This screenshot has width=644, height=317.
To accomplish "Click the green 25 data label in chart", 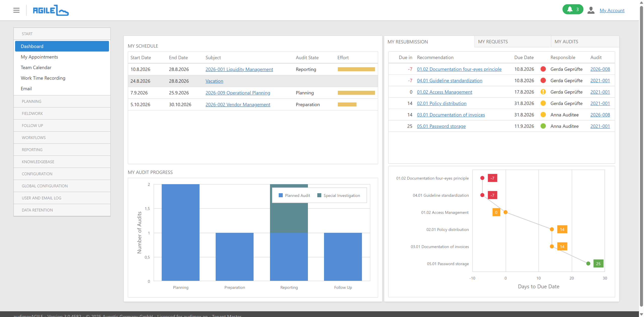I will 598,264.
